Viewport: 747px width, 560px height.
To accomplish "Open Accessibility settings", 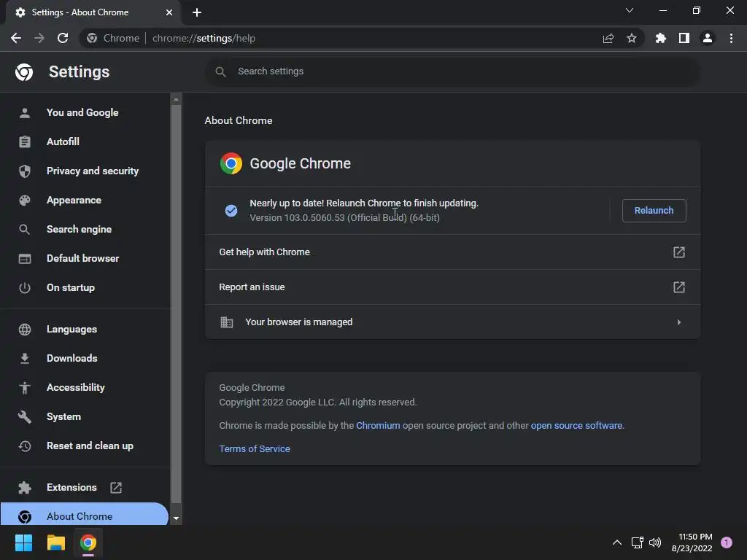I will click(x=85, y=387).
